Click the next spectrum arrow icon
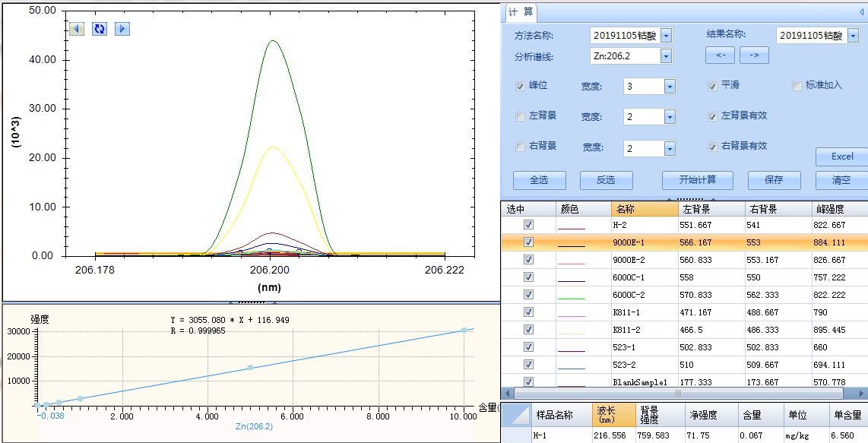Viewport: 868px width, 443px height. tap(122, 29)
